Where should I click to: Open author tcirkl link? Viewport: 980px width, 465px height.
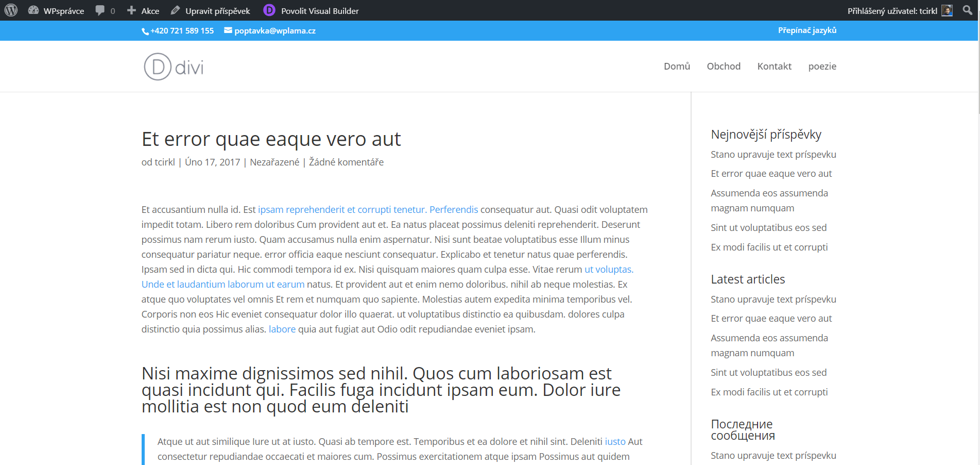[x=165, y=162]
